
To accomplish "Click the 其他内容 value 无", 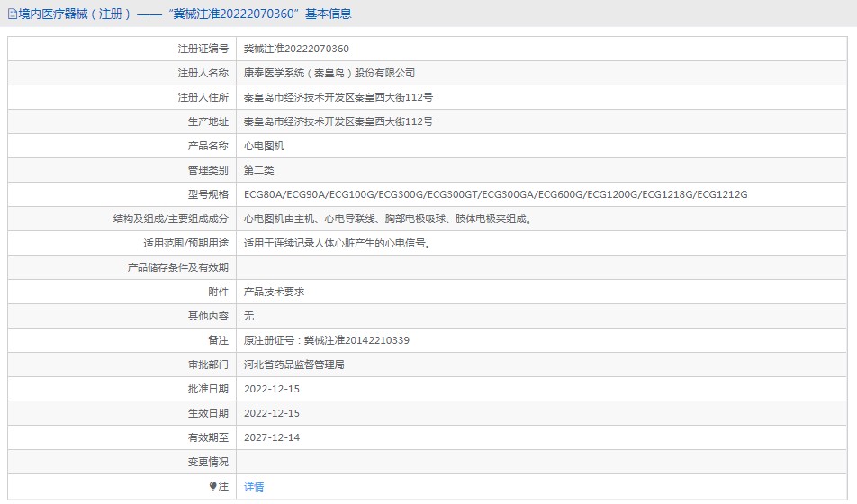I will point(248,316).
